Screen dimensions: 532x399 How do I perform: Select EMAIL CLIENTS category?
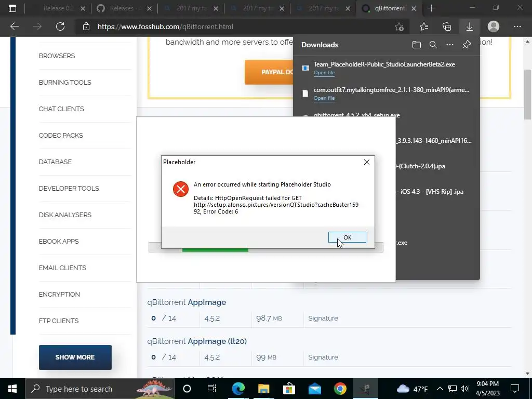[x=62, y=268]
